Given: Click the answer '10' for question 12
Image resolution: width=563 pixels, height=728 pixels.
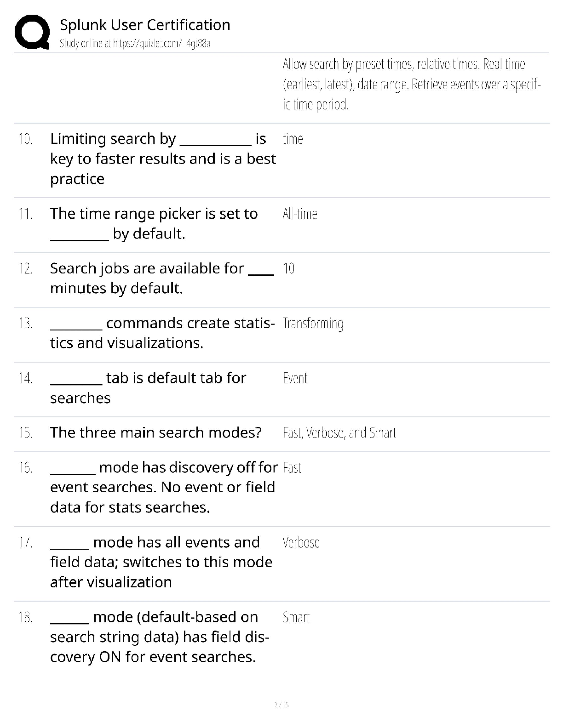Looking at the screenshot, I should point(288,268).
